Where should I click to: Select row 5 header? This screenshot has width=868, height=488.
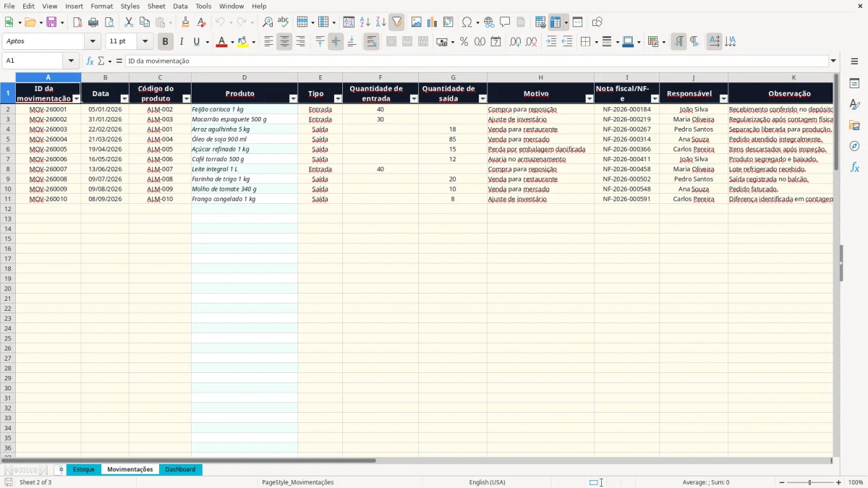pos(7,139)
